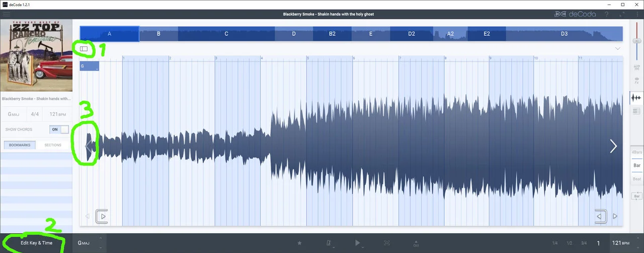Click the volume slider handle
The height and width of the screenshot is (253, 644).
click(636, 41)
